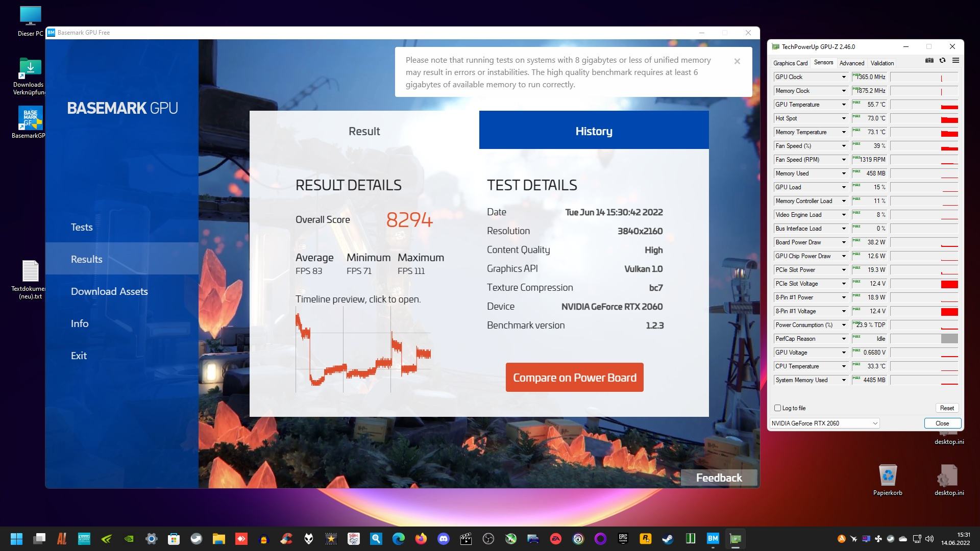Launch Microsoft Edge from the taskbar
This screenshot has height=551, width=980.
coord(399,539)
